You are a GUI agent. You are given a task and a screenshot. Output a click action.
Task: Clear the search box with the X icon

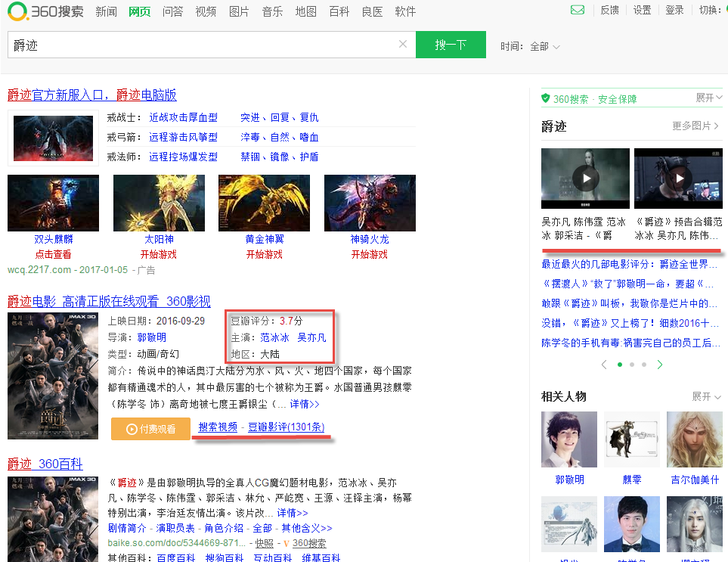[x=403, y=45]
